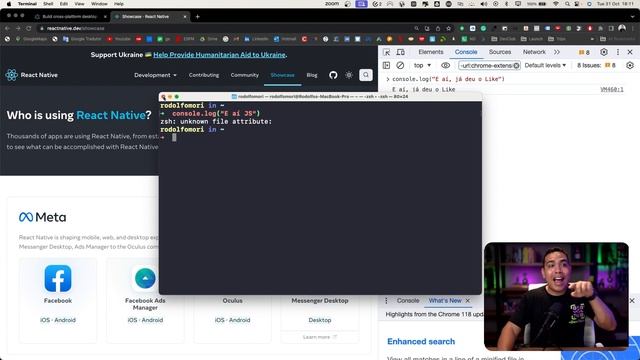This screenshot has height=360, width=640.
Task: Open the Help Provide Humanitarian Aid to Ukraine link
Action: 220,55
